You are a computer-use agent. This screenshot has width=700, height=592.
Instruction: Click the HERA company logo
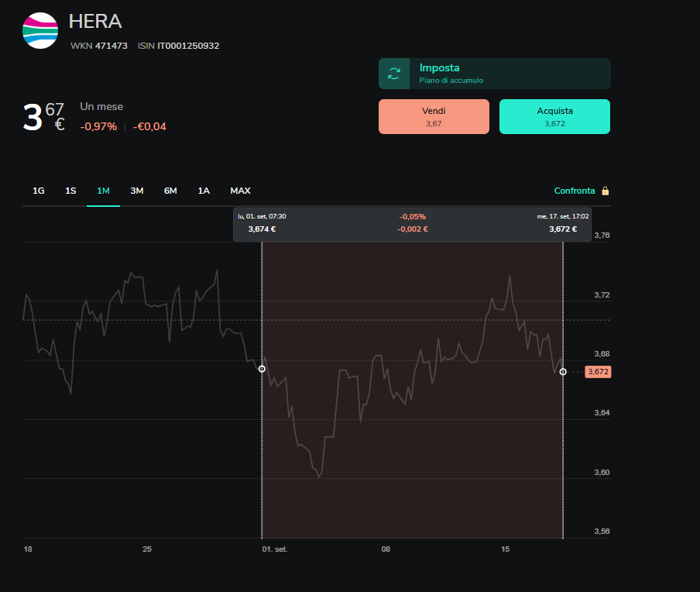point(40,30)
